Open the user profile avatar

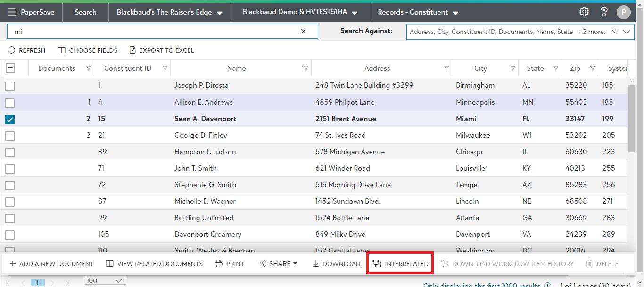coord(623,12)
